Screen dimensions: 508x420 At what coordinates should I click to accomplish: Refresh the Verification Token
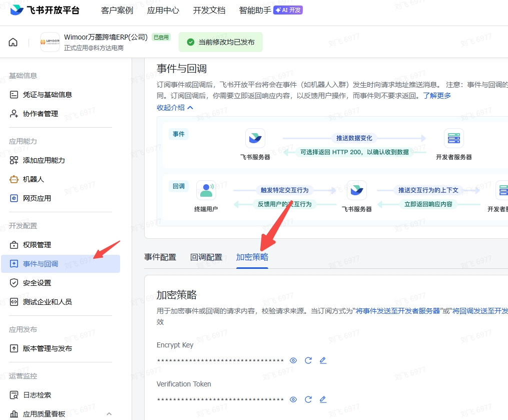[x=308, y=399]
